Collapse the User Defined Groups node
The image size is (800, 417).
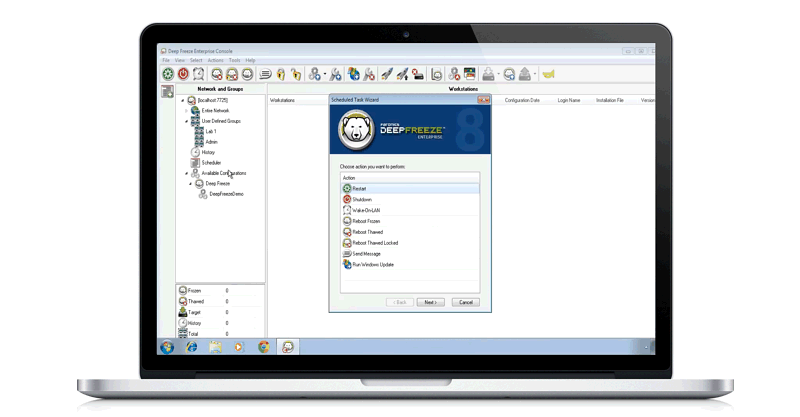click(186, 121)
